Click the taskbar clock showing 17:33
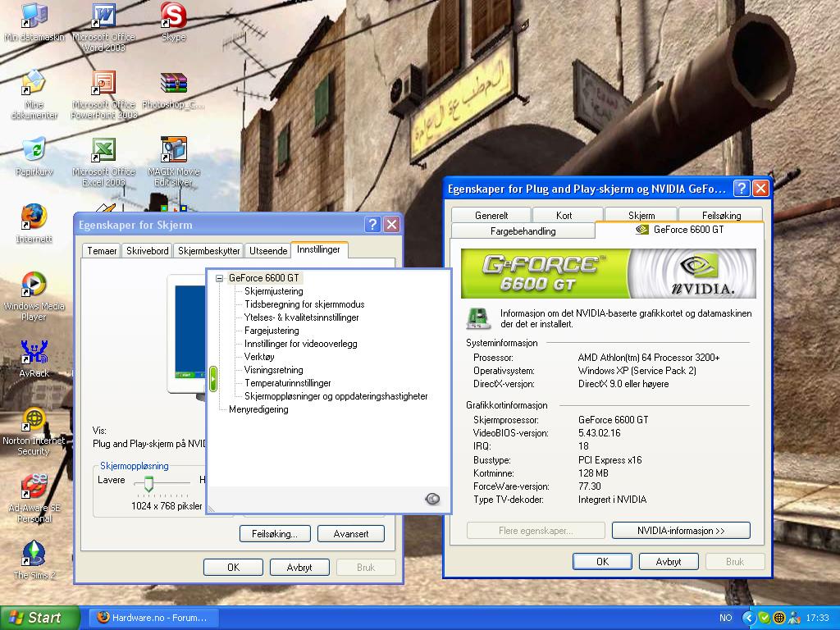Viewport: 840px width, 630px height. [x=817, y=618]
